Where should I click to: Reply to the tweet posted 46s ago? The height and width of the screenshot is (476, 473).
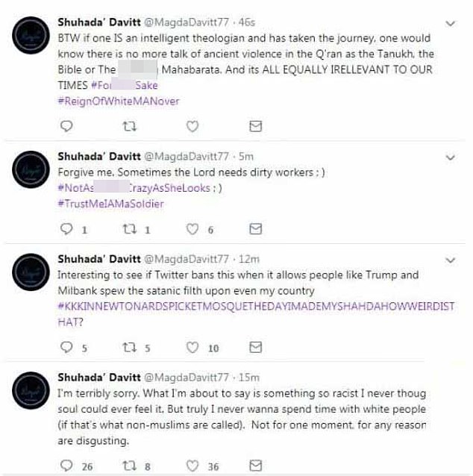pos(66,126)
